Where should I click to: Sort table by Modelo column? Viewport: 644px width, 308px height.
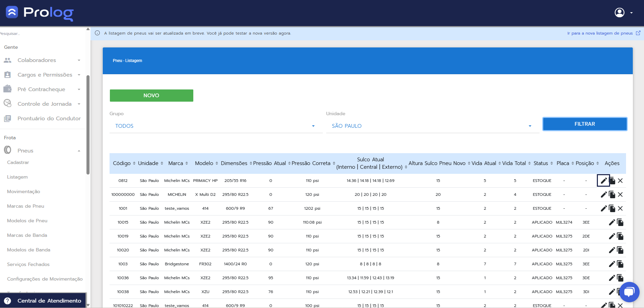(206, 163)
